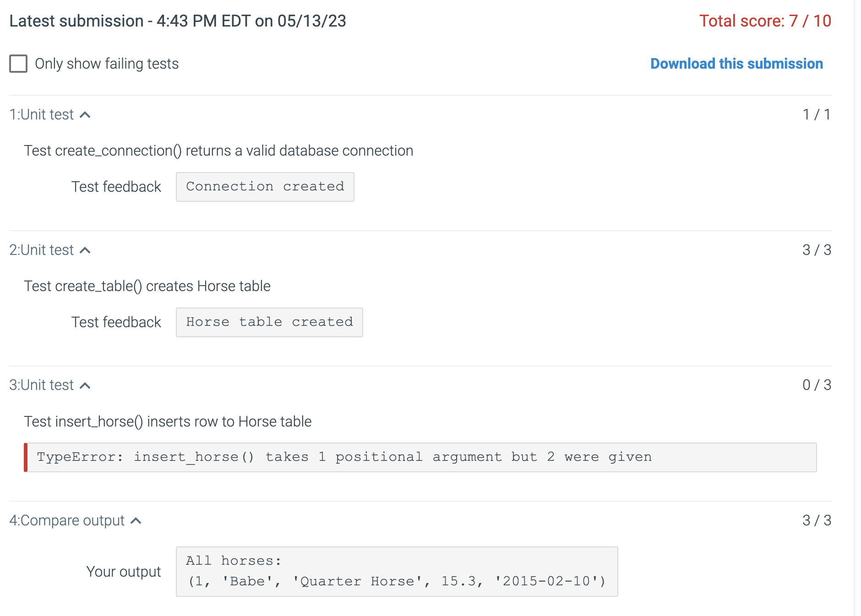Image resolution: width=861 pixels, height=616 pixels.
Task: Select the insert_horse test description text
Action: [x=168, y=421]
